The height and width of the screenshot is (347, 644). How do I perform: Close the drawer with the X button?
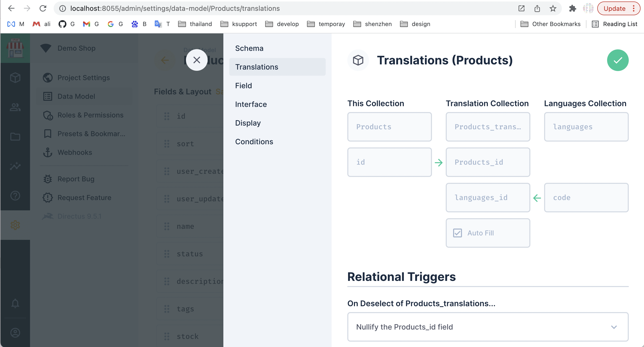(x=197, y=60)
